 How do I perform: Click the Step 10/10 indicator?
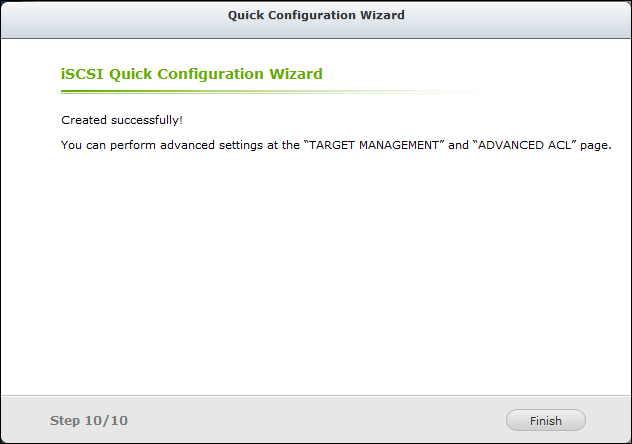pos(89,421)
